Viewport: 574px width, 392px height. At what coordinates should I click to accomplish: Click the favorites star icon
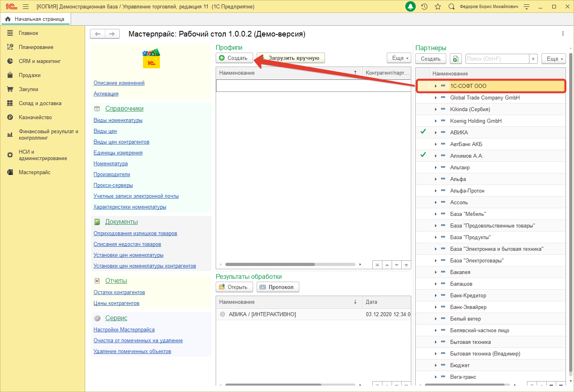pyautogui.click(x=438, y=6)
